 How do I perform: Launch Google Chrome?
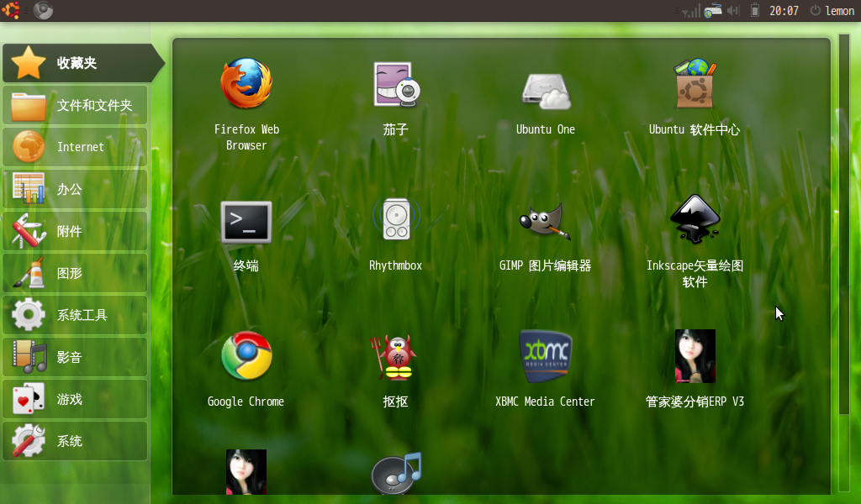[246, 356]
